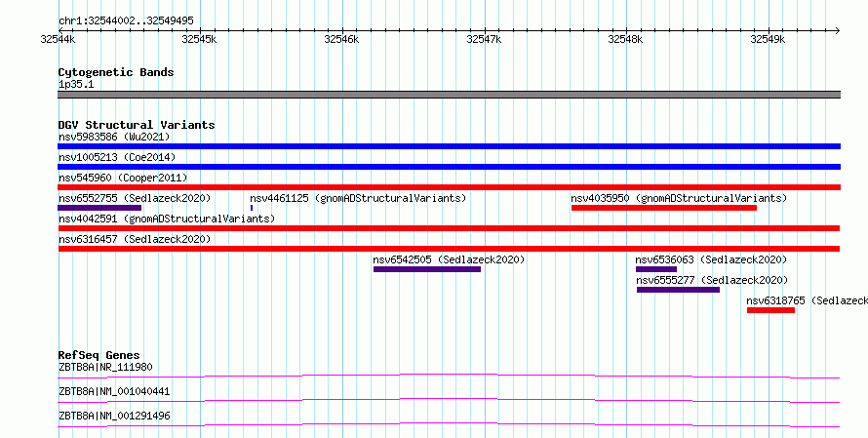868x438 pixels.
Task: Select the nsv1005213 (Coe2014) blue bar
Action: [x=449, y=167]
